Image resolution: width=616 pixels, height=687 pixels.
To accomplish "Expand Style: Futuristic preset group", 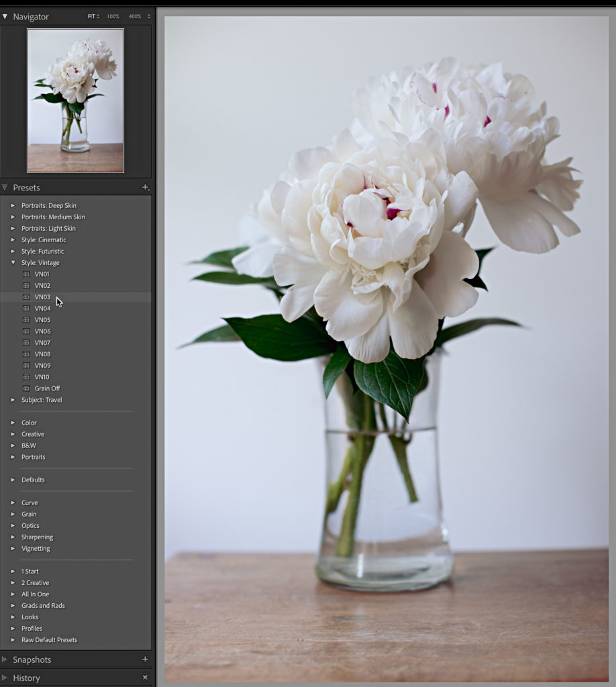I will point(13,251).
